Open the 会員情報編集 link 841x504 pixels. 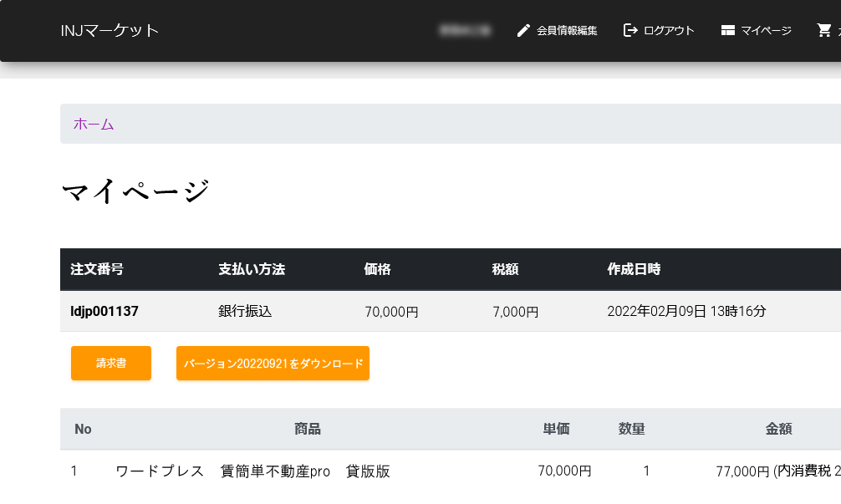[567, 31]
